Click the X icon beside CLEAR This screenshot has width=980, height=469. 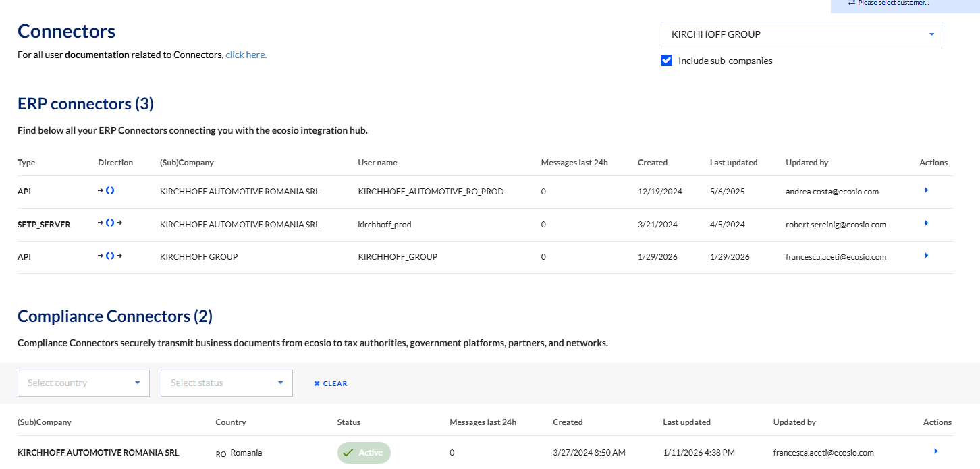[317, 383]
